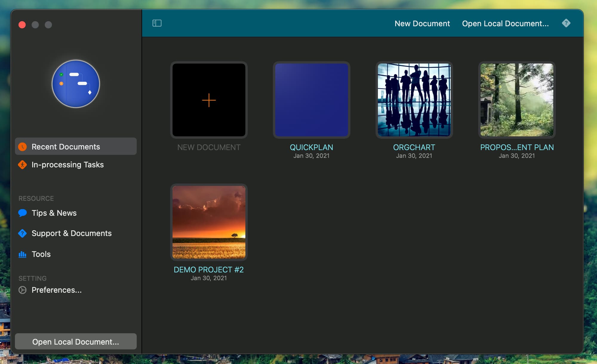Image resolution: width=597 pixels, height=364 pixels.
Task: Click the In-processing Tasks walking figure icon
Action: (x=22, y=165)
